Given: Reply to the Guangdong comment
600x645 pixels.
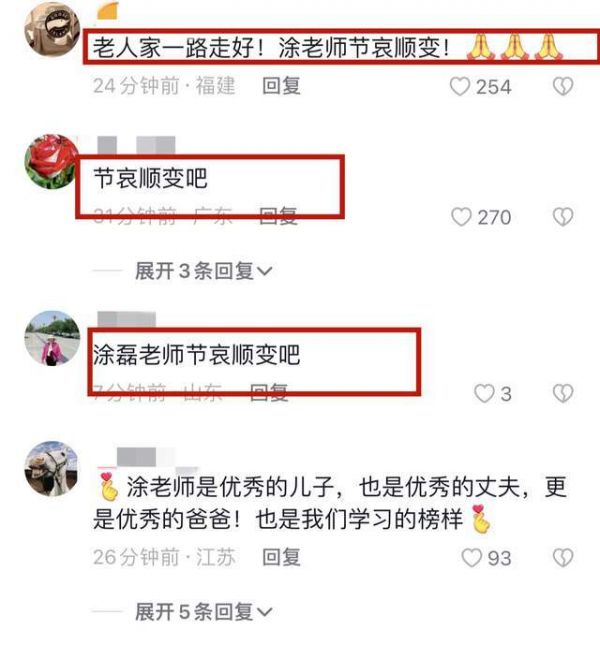Looking at the screenshot, I should coord(278,216).
